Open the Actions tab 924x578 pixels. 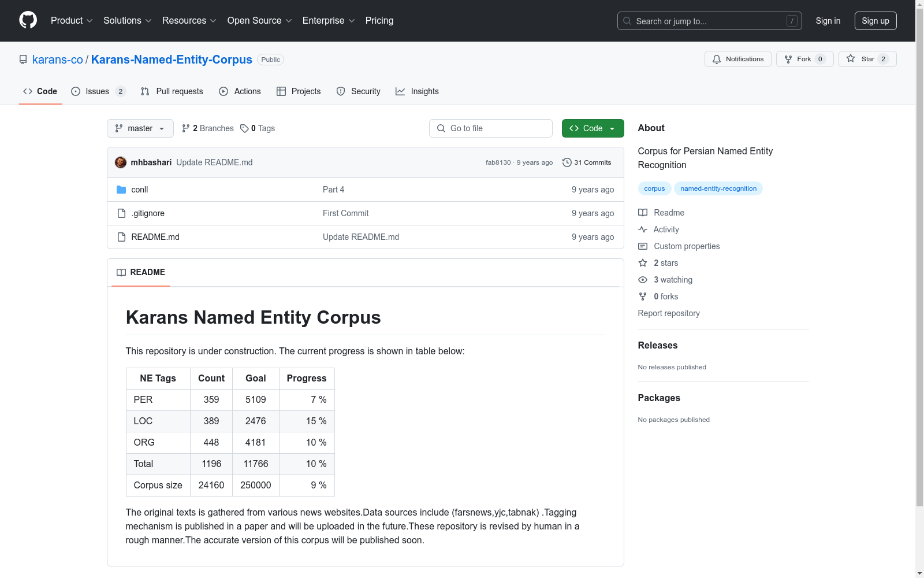(240, 91)
